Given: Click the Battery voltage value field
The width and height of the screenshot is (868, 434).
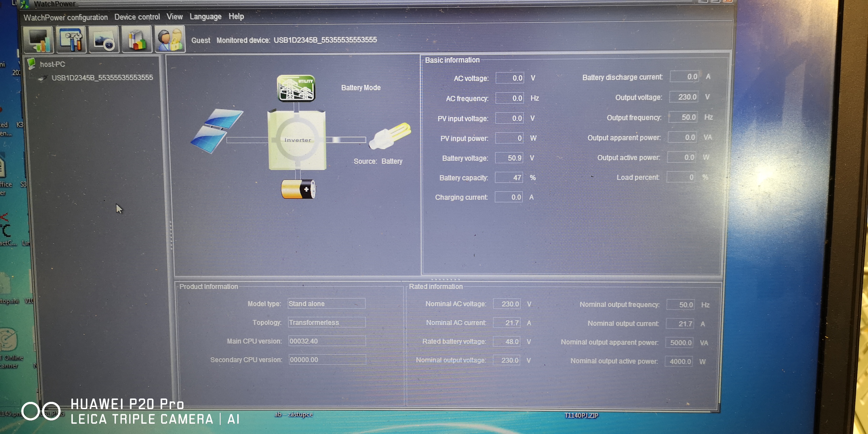Looking at the screenshot, I should coord(509,158).
